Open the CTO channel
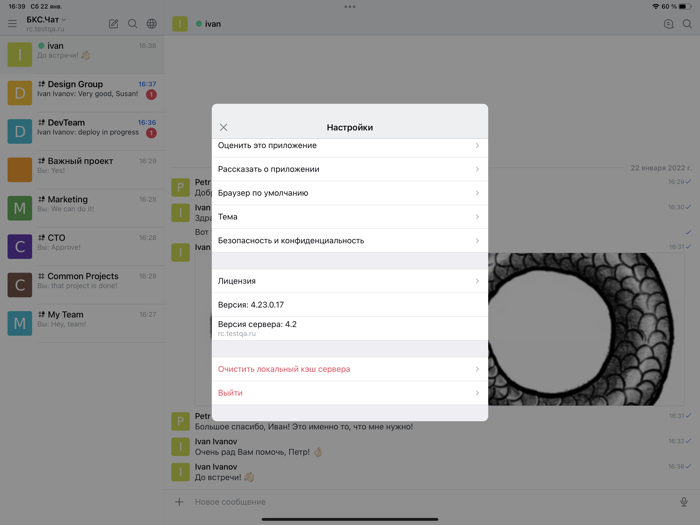 (x=82, y=246)
